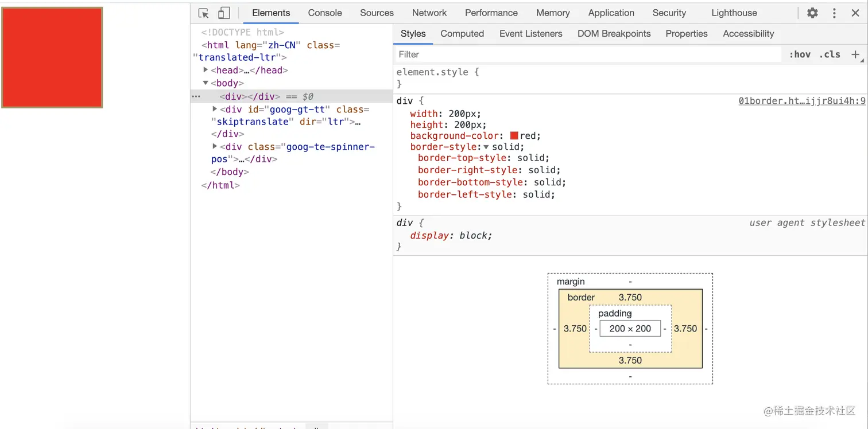The image size is (868, 429).
Task: Click the ellipsis beside selected div node
Action: pos(196,96)
